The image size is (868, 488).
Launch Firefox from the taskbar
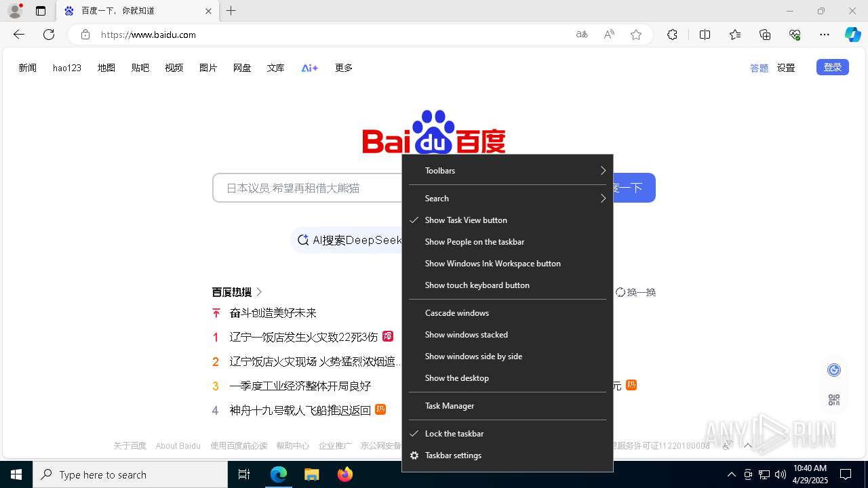[x=344, y=474]
